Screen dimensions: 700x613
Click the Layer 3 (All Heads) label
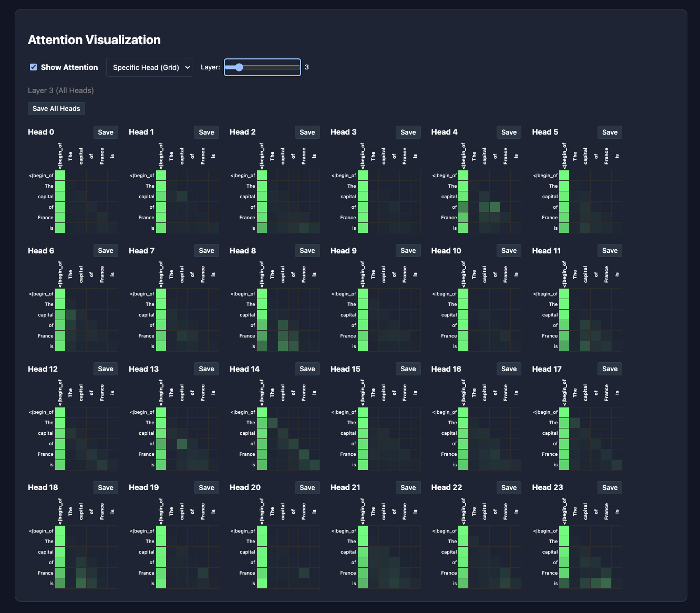[x=61, y=90]
